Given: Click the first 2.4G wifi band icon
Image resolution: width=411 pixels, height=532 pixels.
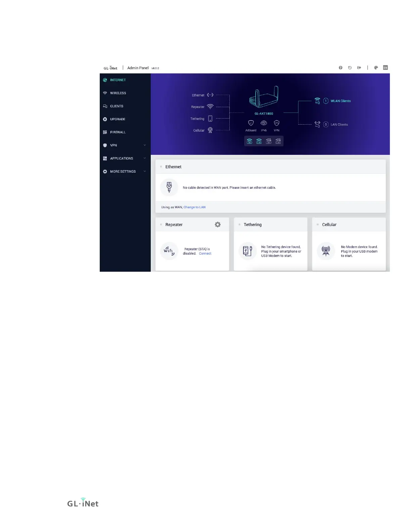Looking at the screenshot, I should pyautogui.click(x=259, y=141).
